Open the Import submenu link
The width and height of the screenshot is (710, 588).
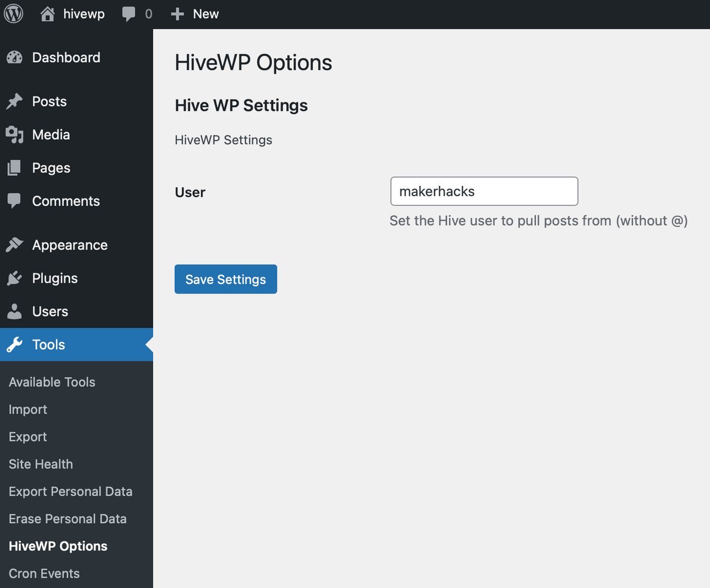click(x=28, y=409)
